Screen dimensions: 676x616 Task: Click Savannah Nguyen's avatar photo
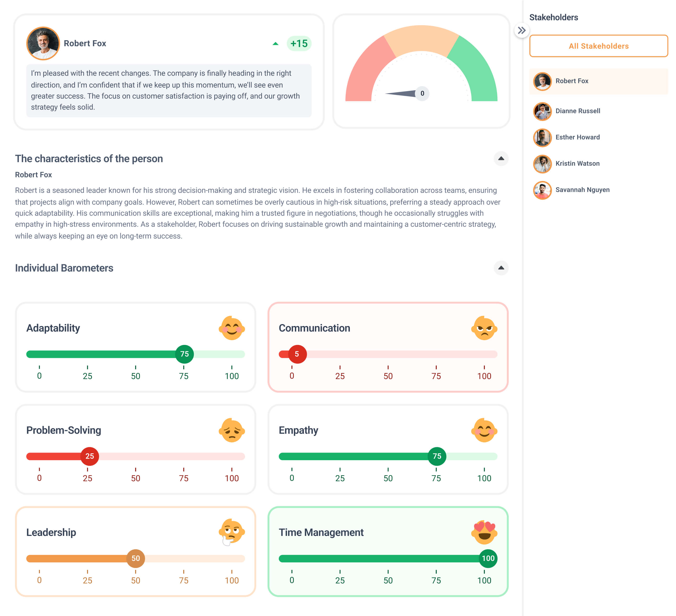542,190
